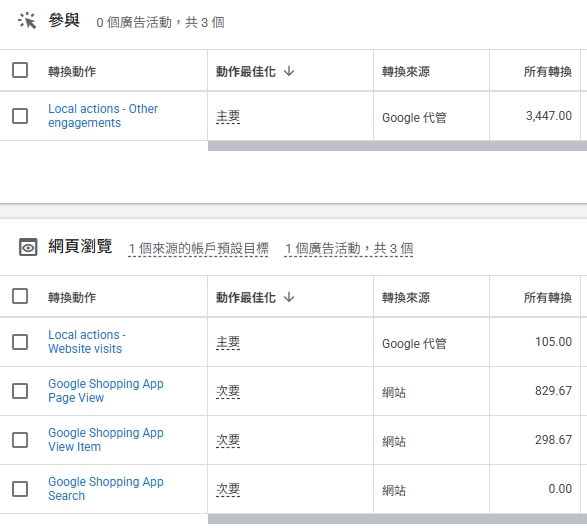Check the Google Shopping App Search row
The image size is (587, 529).
20,489
